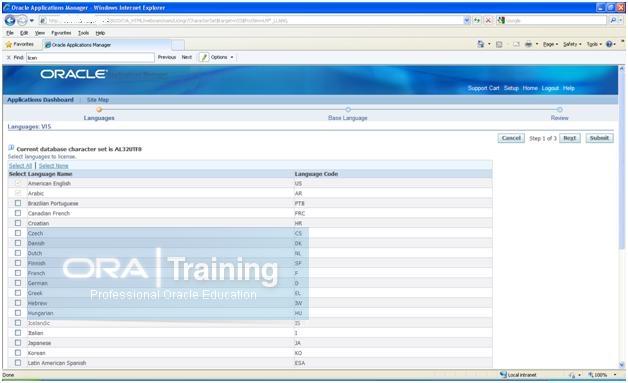Screen dimensions: 628x383
Task: Open the Page dropdown menu
Action: pyautogui.click(x=550, y=44)
